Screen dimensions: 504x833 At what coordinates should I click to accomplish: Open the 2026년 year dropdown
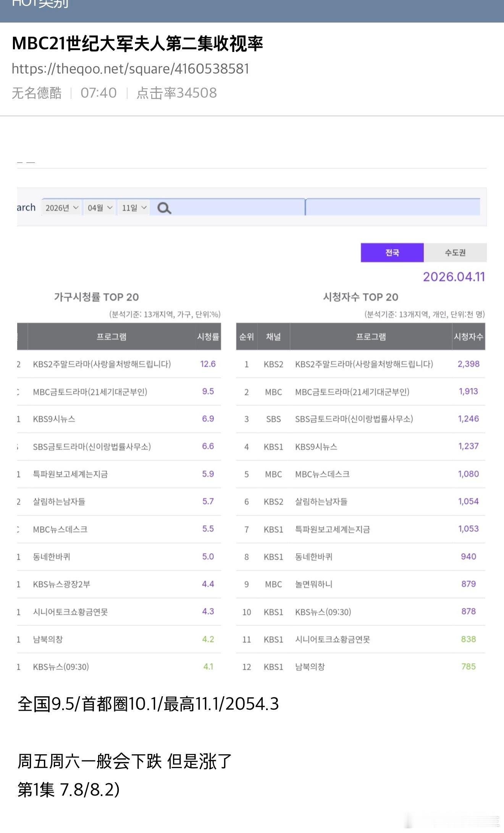click(x=61, y=208)
